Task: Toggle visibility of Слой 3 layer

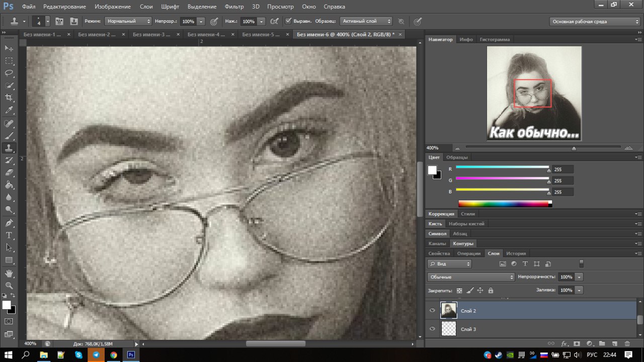Action: pyautogui.click(x=432, y=329)
